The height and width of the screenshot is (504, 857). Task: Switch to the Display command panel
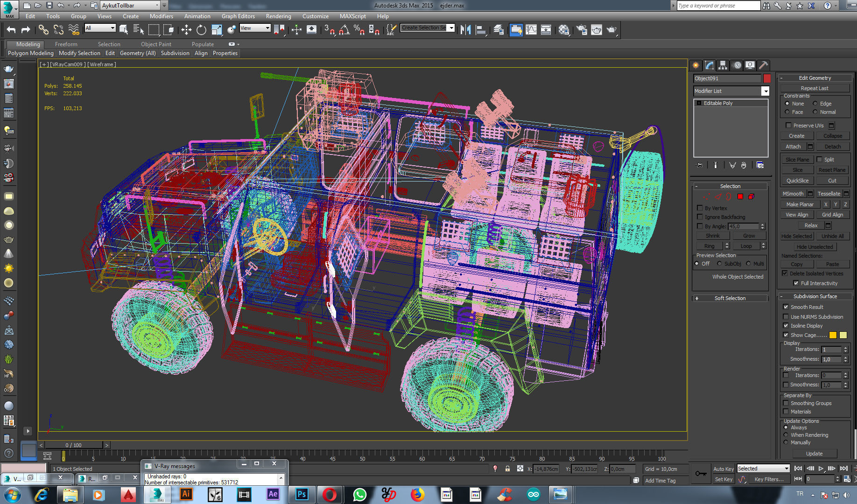tap(750, 65)
